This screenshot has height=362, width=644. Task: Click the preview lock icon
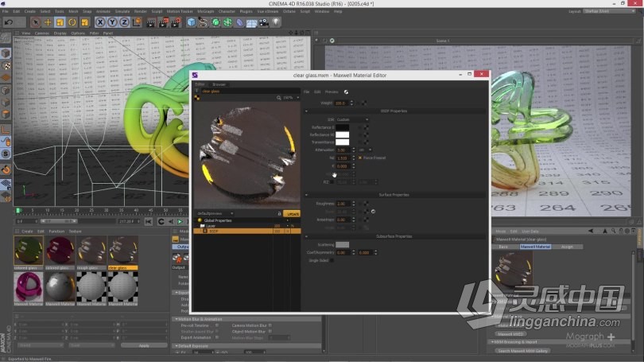coord(279,214)
